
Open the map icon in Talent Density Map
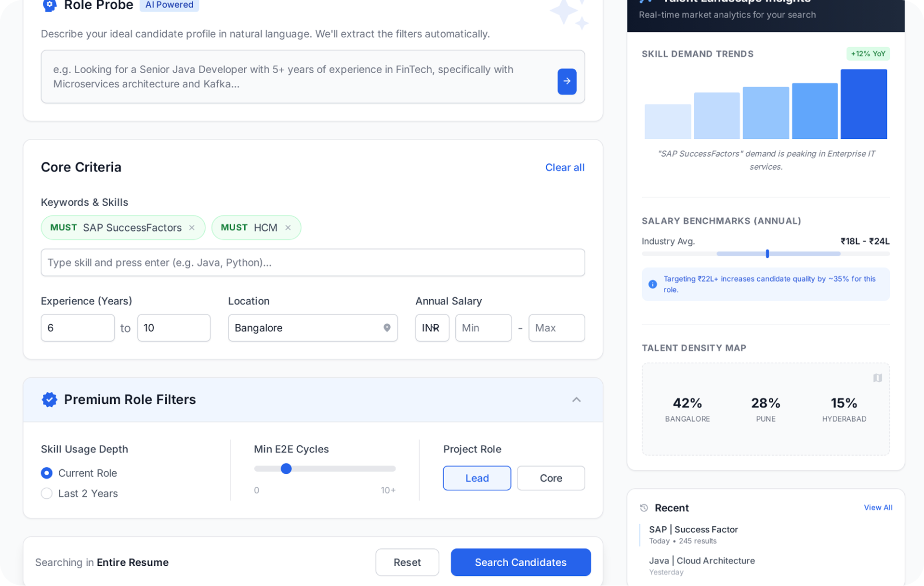point(877,378)
